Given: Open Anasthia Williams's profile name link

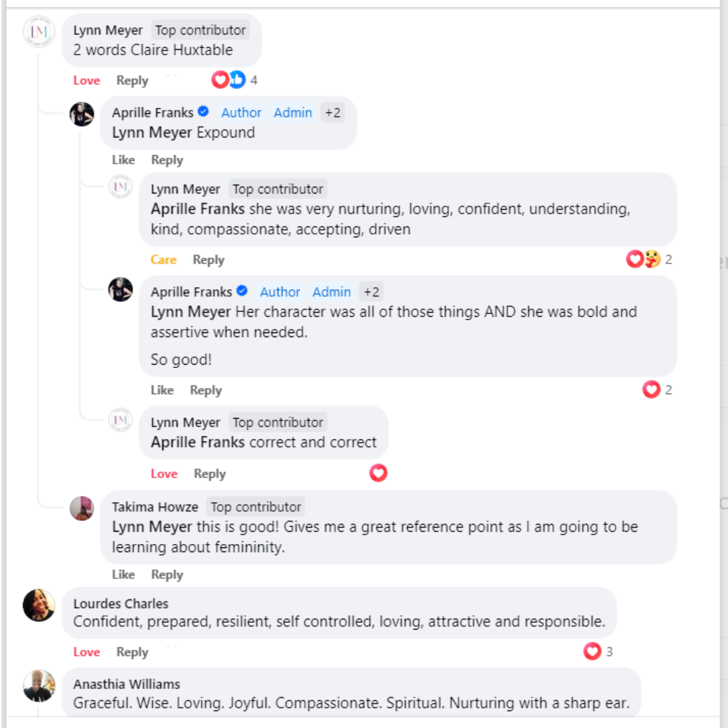Looking at the screenshot, I should click(127, 684).
